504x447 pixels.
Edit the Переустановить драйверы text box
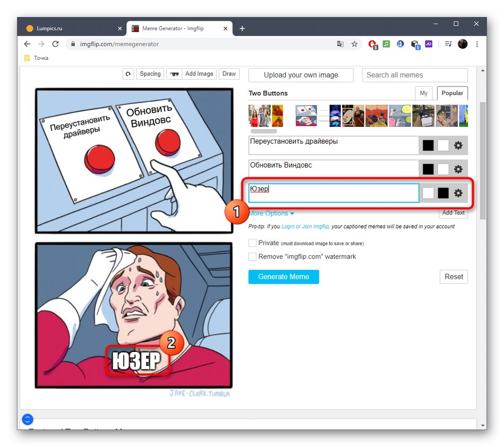click(334, 145)
